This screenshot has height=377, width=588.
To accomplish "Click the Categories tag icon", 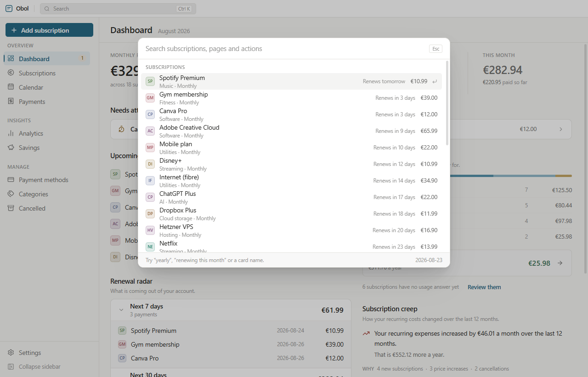I will pyautogui.click(x=11, y=194).
